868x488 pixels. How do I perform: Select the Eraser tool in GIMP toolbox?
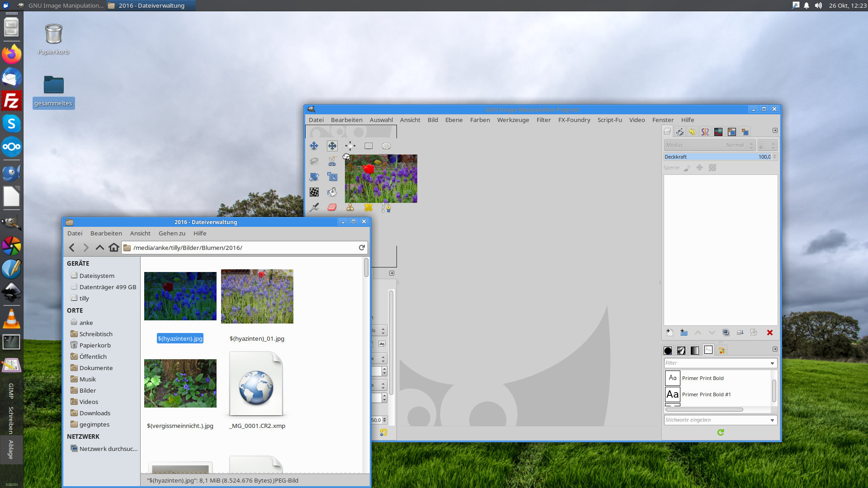332,207
